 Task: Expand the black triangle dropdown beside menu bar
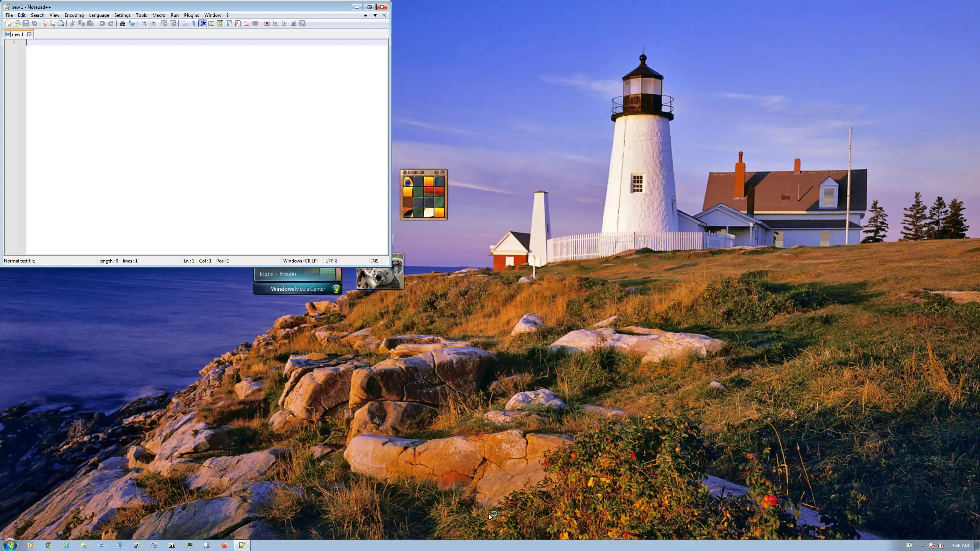click(x=375, y=15)
